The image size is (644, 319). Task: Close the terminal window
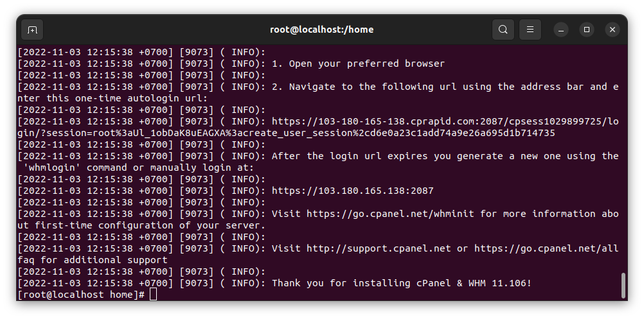coord(613,30)
